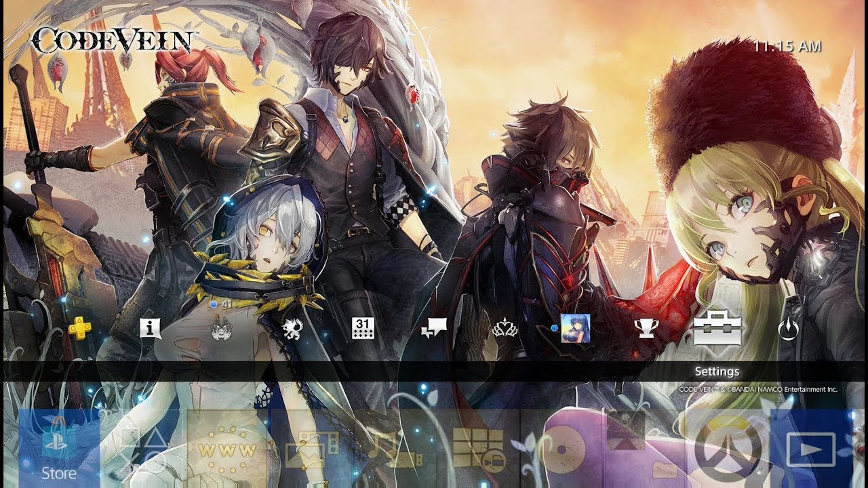Click the "Store" label text

tap(59, 472)
